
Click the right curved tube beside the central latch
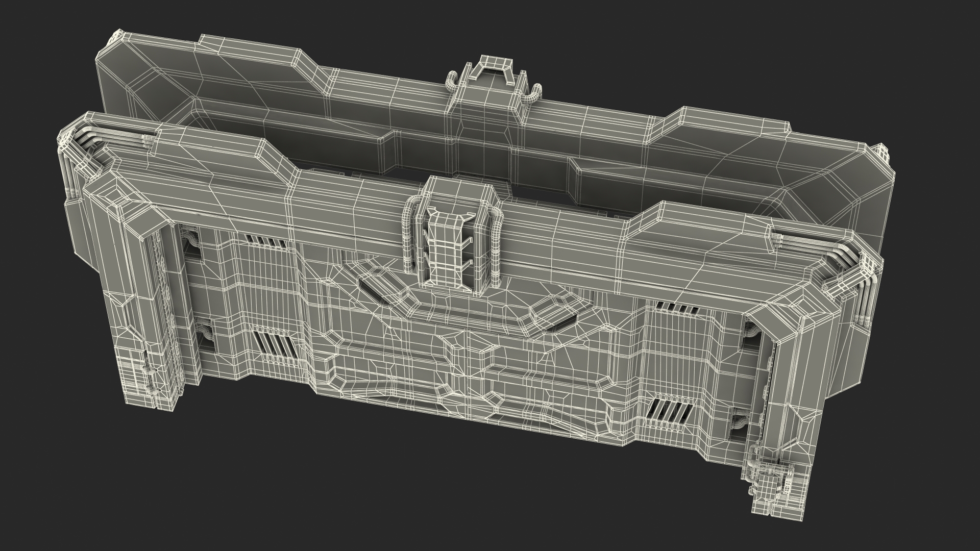[496, 250]
